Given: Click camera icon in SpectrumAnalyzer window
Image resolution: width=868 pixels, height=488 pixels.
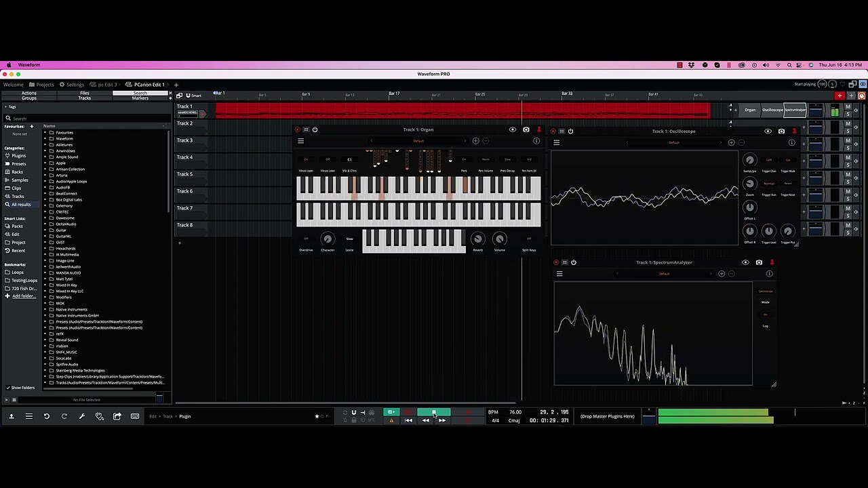Looking at the screenshot, I should tap(759, 262).
